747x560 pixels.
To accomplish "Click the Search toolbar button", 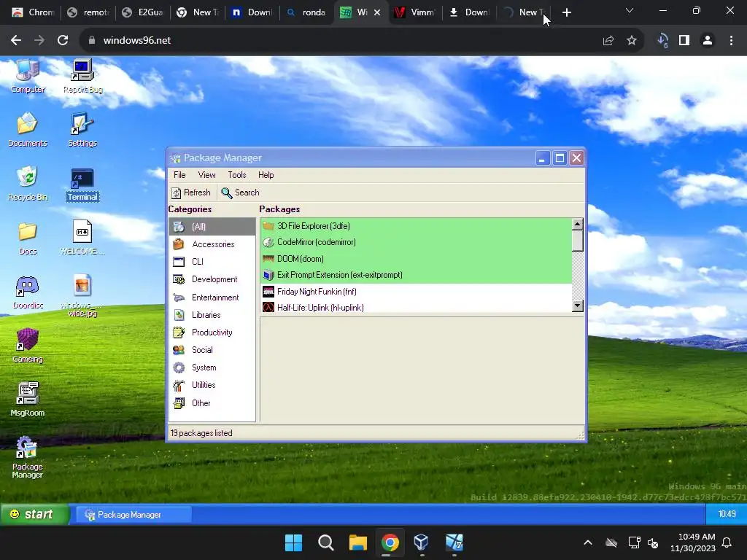I will pos(241,192).
